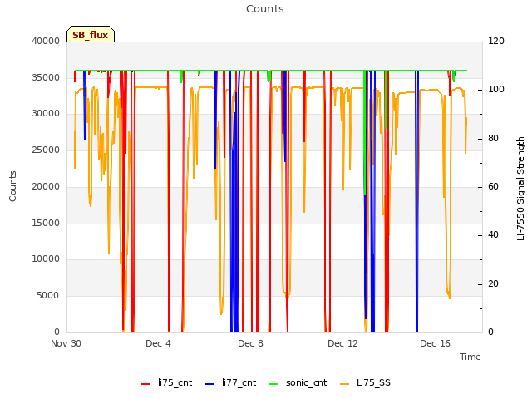Click the orange Li75_SS legend swatch
This screenshot has height=399, width=532.
click(344, 384)
